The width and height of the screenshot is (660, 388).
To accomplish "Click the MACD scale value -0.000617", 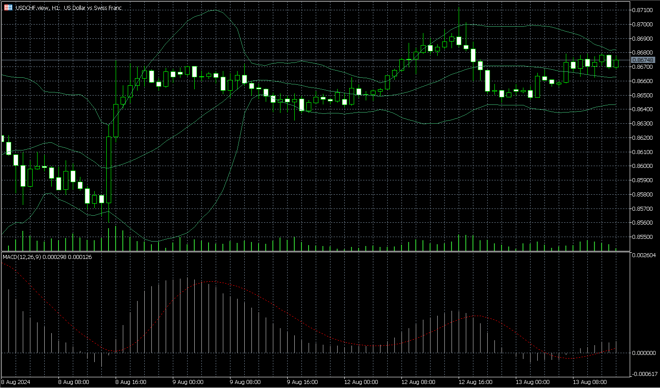I will pos(643,374).
